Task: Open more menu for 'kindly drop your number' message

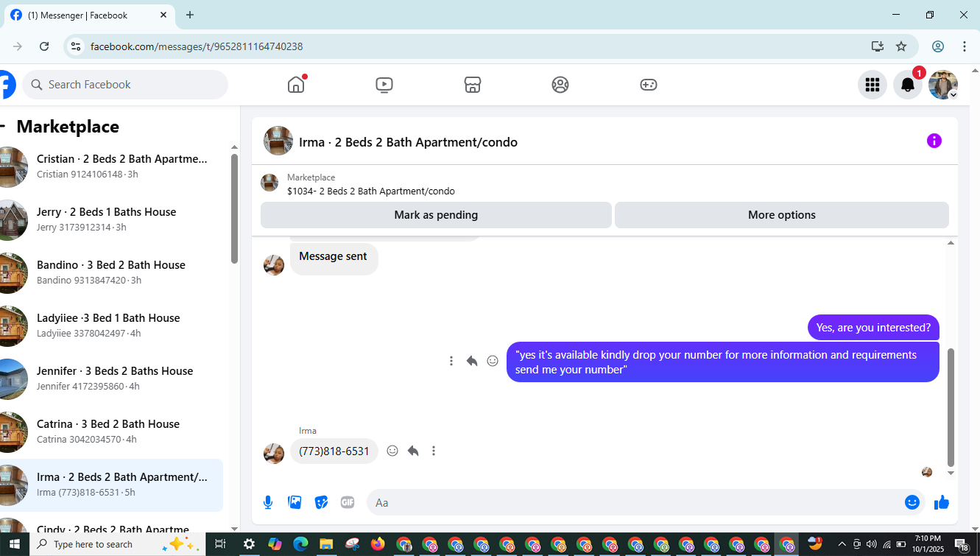Action: [451, 361]
